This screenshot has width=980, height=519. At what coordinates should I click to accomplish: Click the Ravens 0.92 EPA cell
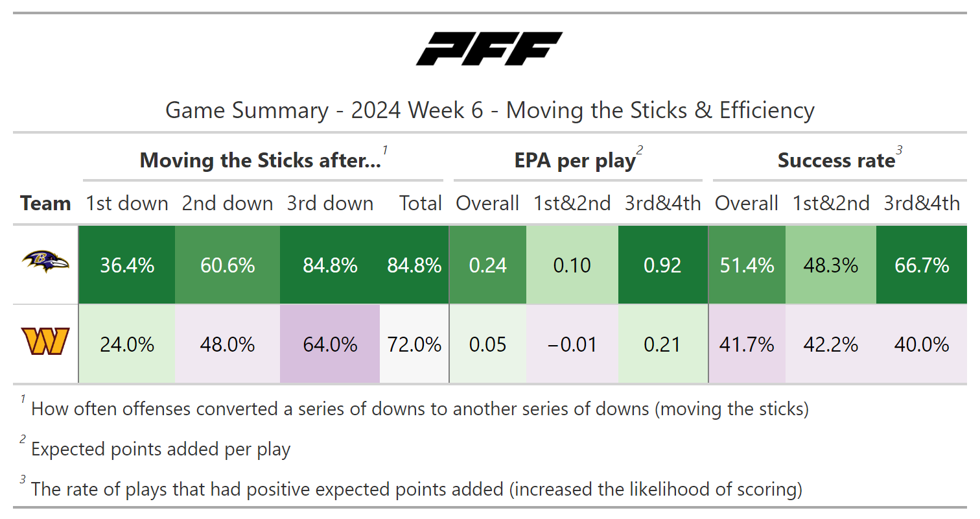662,265
